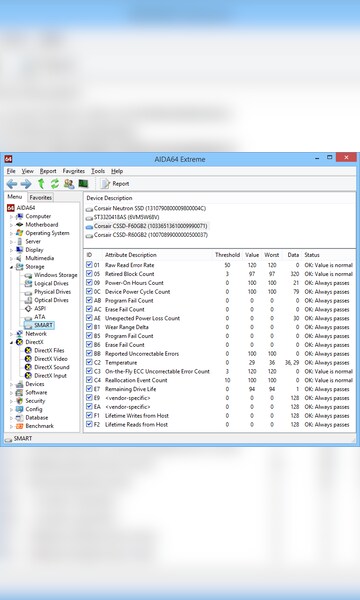
Task: Open the Favorites menu
Action: pos(74,171)
